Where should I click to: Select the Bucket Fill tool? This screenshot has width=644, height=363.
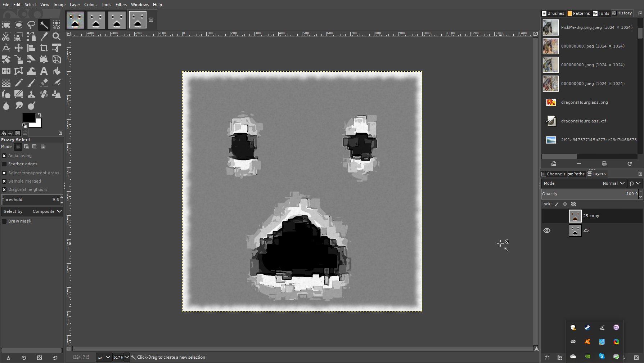click(x=57, y=71)
